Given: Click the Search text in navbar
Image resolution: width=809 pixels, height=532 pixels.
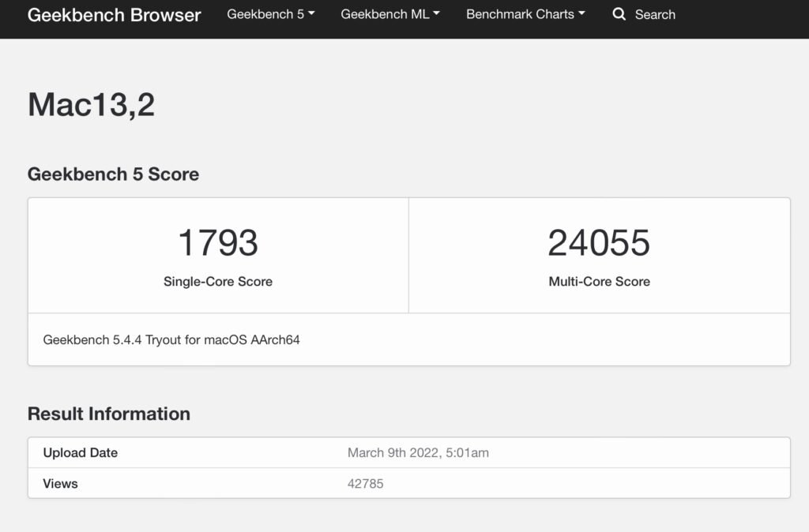Looking at the screenshot, I should point(655,14).
